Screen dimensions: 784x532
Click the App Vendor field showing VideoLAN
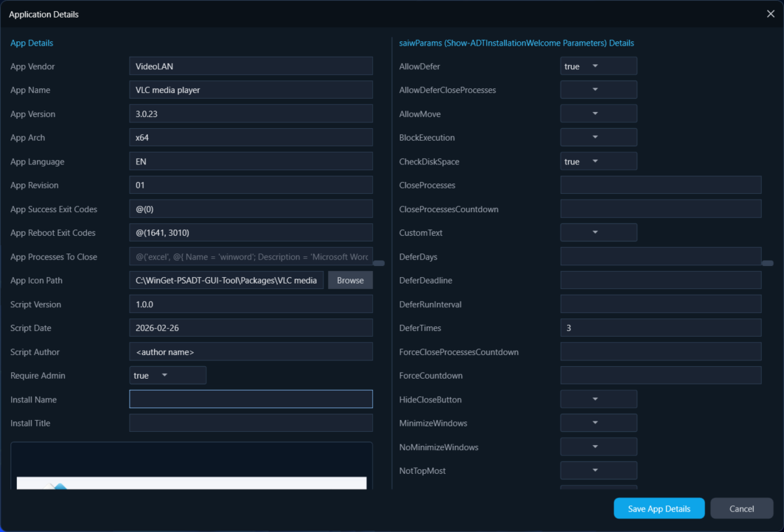pos(251,66)
